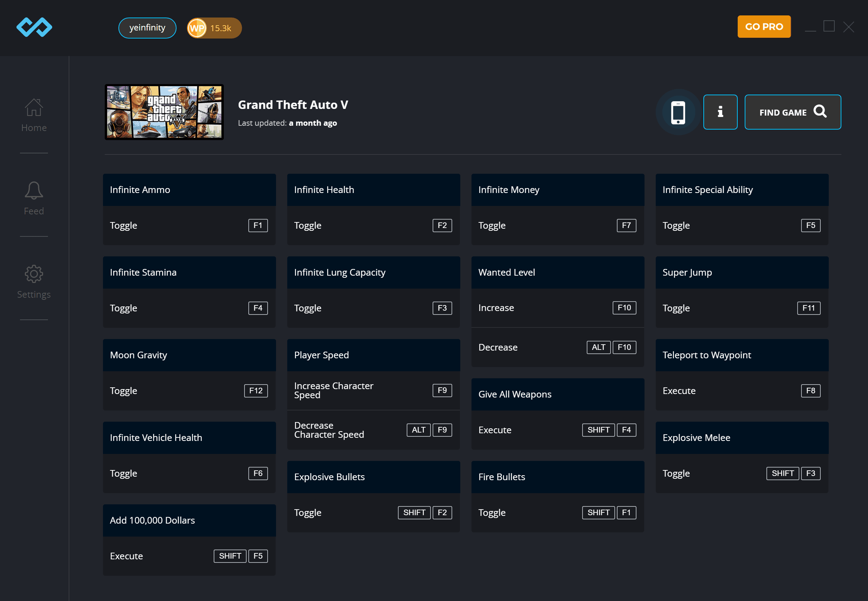
Task: Open the game info icon button
Action: point(721,112)
